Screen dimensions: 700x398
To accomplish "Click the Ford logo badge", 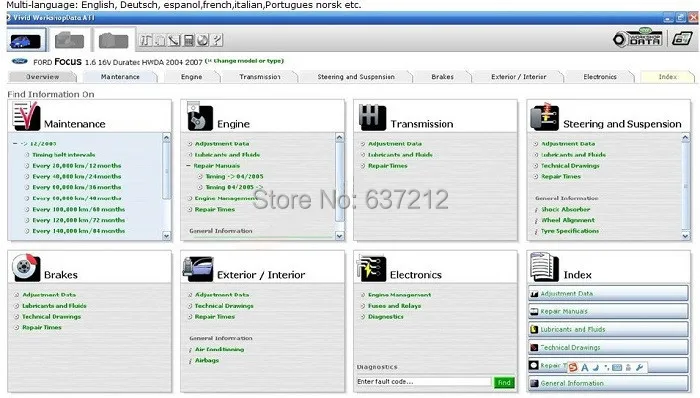I will [20, 61].
